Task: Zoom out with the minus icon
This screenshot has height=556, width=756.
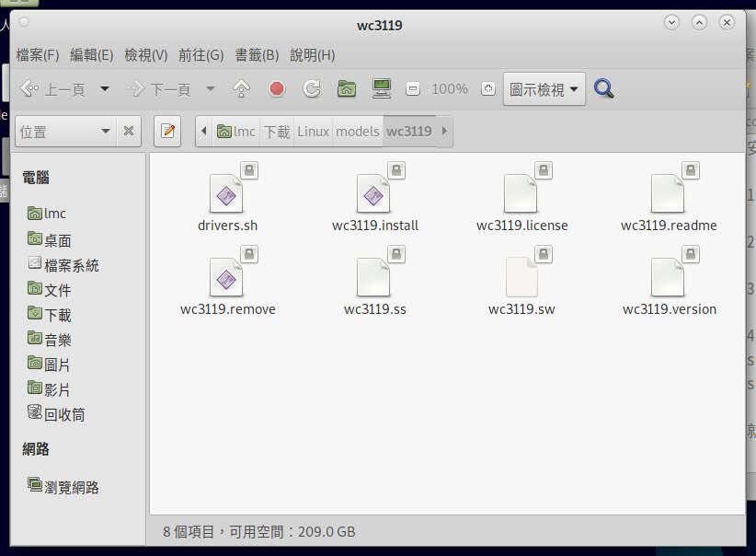Action: coord(413,88)
